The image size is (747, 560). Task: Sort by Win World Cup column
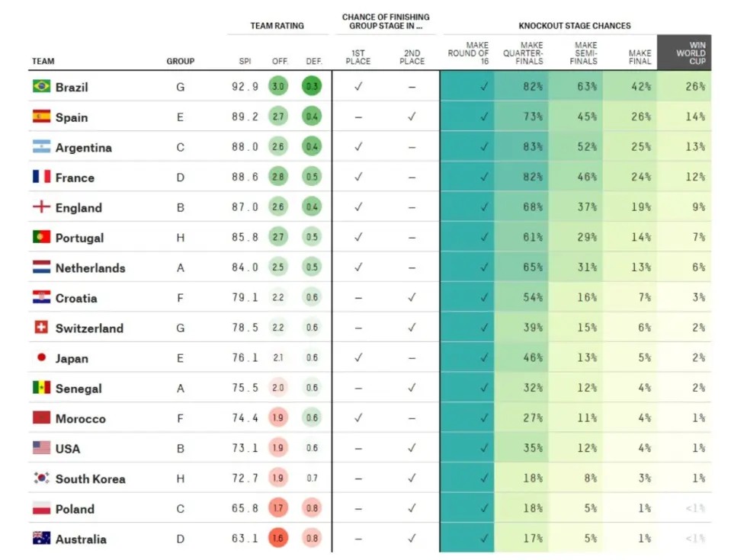691,53
